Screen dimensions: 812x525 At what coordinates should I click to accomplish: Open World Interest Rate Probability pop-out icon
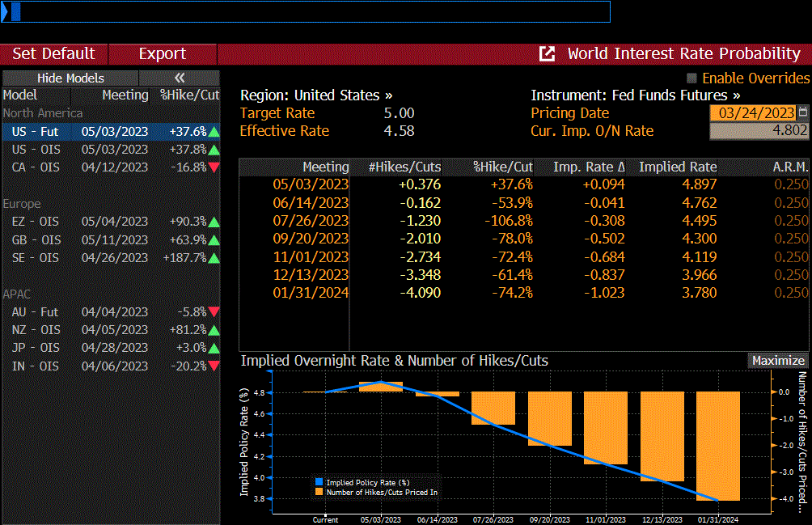point(547,54)
